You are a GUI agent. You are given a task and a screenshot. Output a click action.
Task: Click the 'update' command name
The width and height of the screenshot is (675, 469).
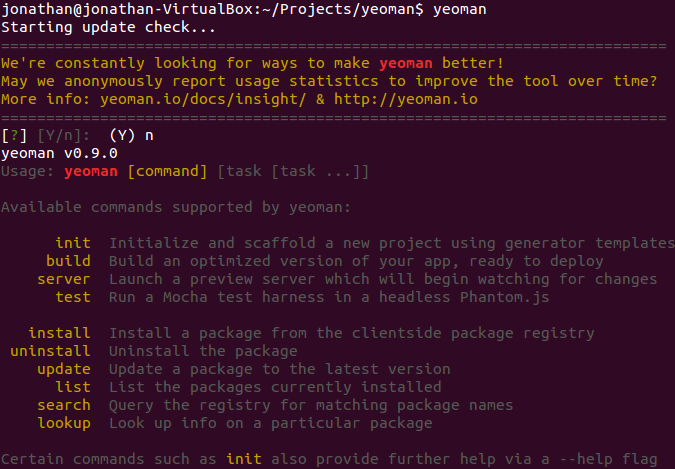click(x=64, y=370)
